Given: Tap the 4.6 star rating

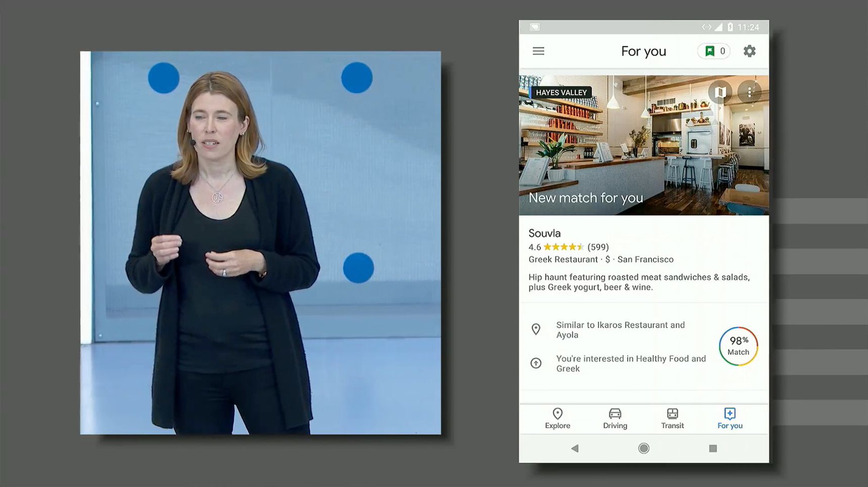Looking at the screenshot, I should pos(569,247).
